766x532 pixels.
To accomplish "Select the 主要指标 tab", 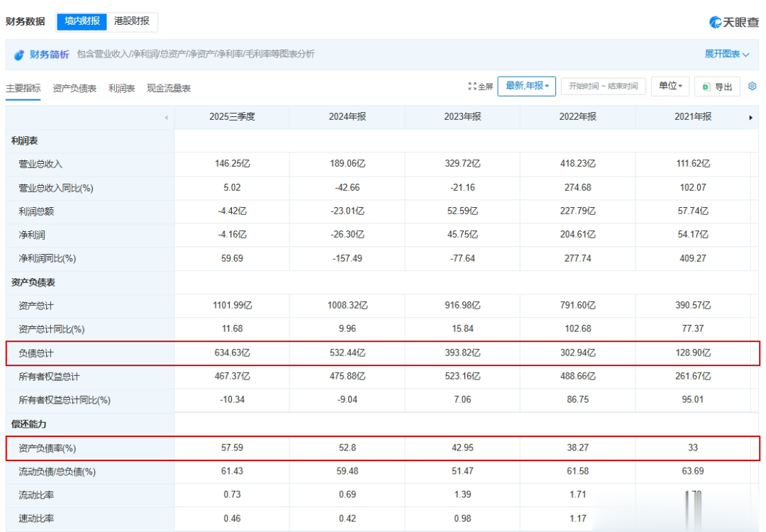I will pyautogui.click(x=23, y=89).
